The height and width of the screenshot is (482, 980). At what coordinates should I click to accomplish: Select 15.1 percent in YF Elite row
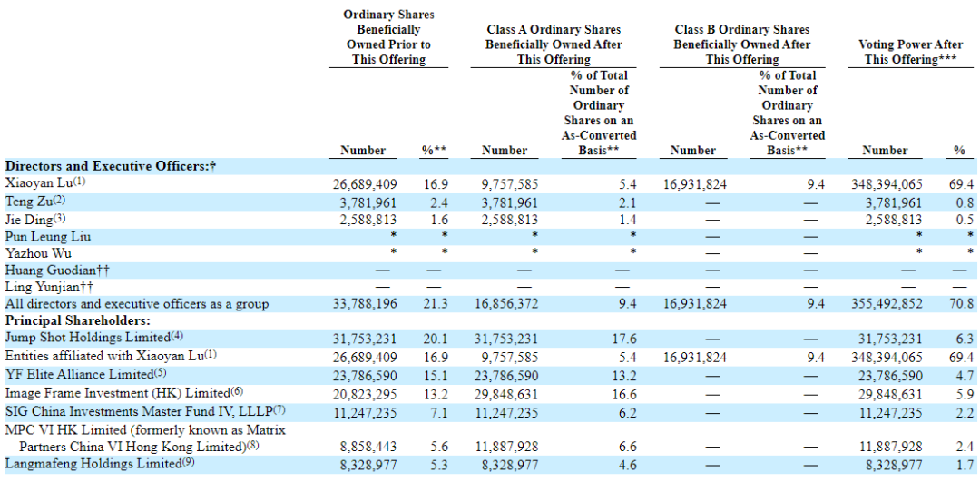pos(436,374)
